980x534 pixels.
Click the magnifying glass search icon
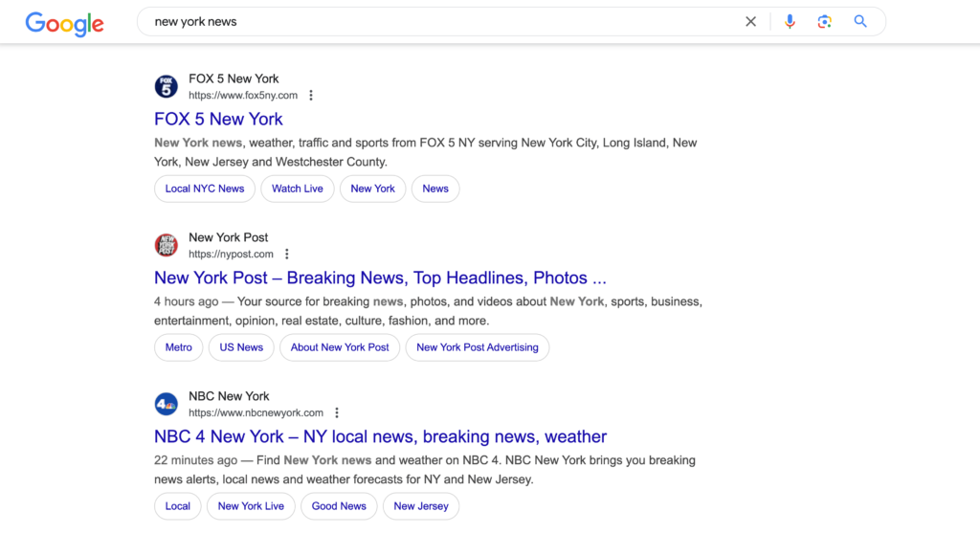point(860,21)
